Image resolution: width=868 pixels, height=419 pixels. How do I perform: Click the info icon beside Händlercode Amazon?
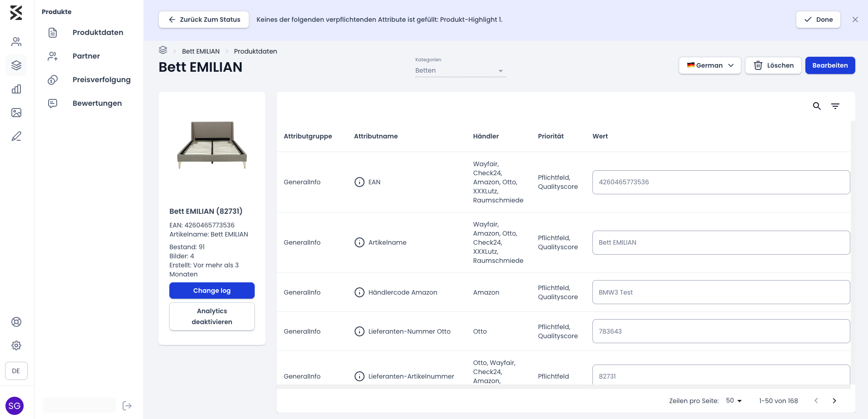[360, 292]
